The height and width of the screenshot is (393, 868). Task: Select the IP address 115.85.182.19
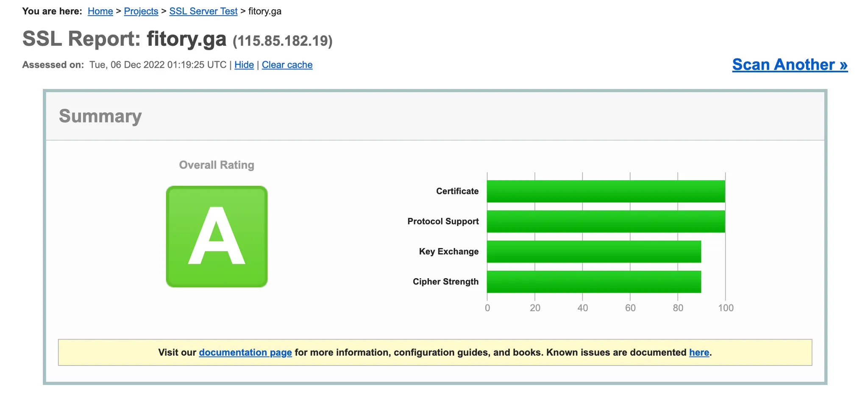coord(283,41)
